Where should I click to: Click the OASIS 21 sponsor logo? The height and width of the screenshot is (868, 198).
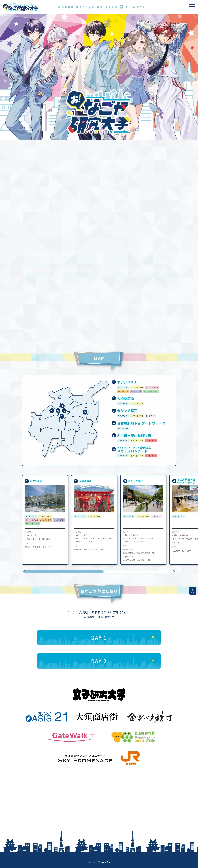[47, 717]
